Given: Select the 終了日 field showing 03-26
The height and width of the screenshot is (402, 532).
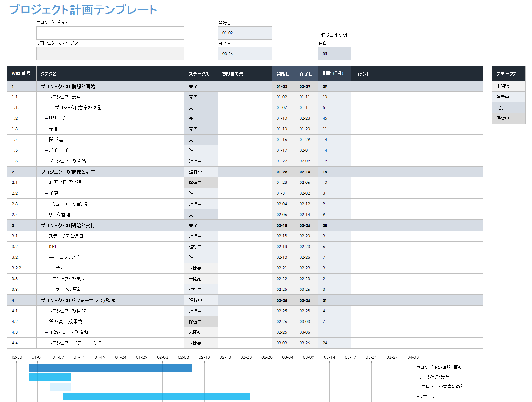Looking at the screenshot, I should click(x=244, y=53).
